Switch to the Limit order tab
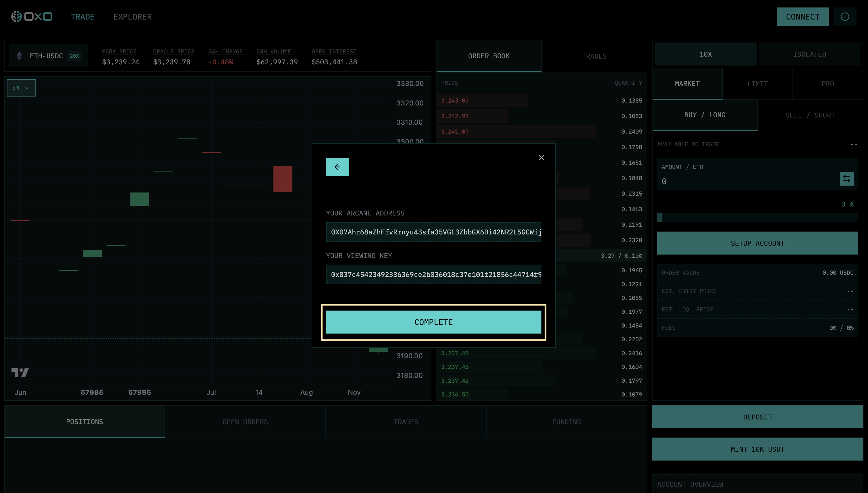868x493 pixels. (x=757, y=84)
